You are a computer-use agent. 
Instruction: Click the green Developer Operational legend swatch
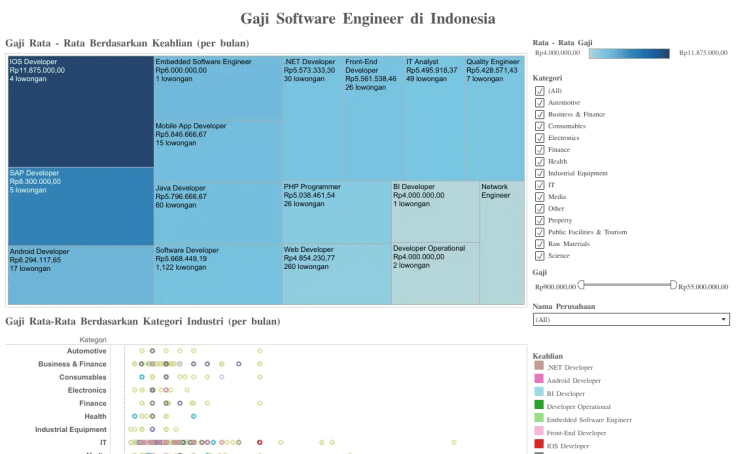pos(539,405)
